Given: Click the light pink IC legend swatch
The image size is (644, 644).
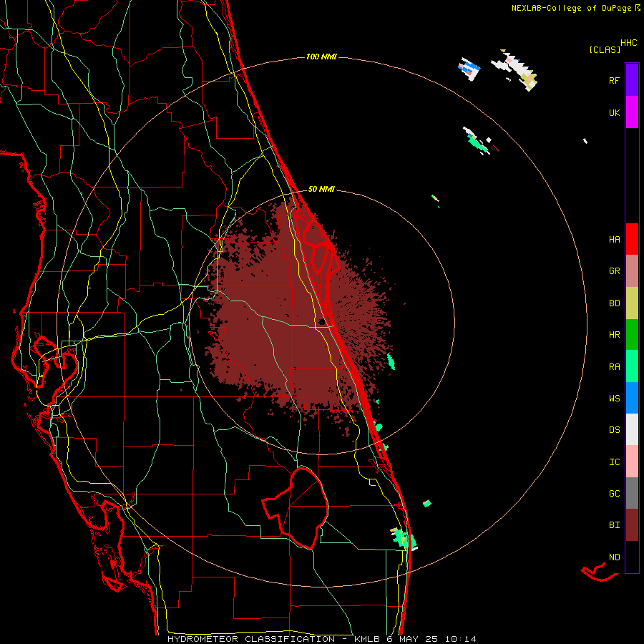Looking at the screenshot, I should [x=632, y=462].
